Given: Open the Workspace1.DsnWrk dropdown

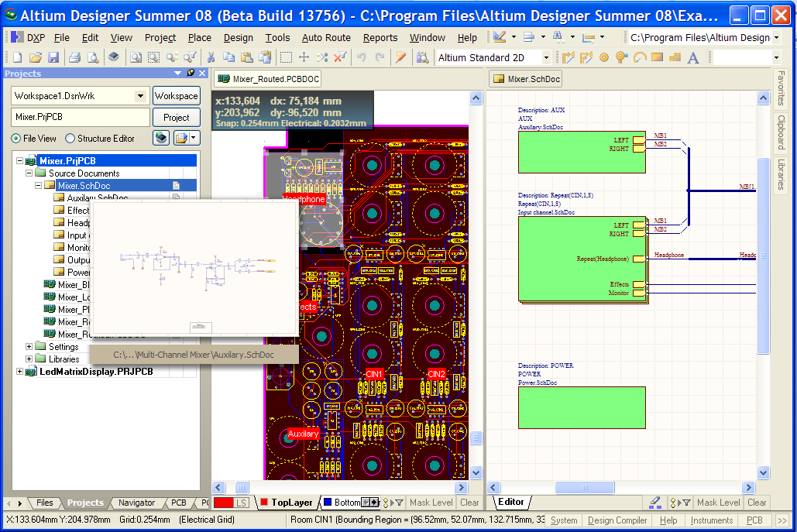Looking at the screenshot, I should pyautogui.click(x=140, y=95).
